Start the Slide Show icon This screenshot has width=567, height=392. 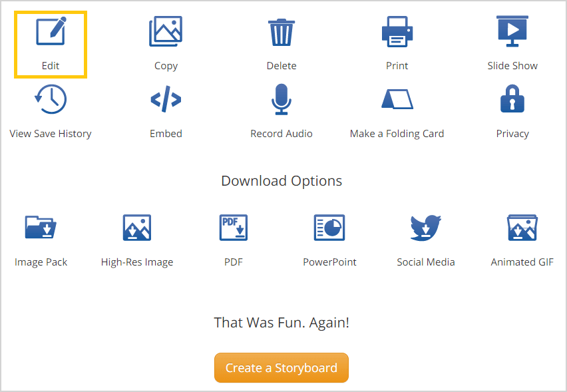pyautogui.click(x=512, y=31)
